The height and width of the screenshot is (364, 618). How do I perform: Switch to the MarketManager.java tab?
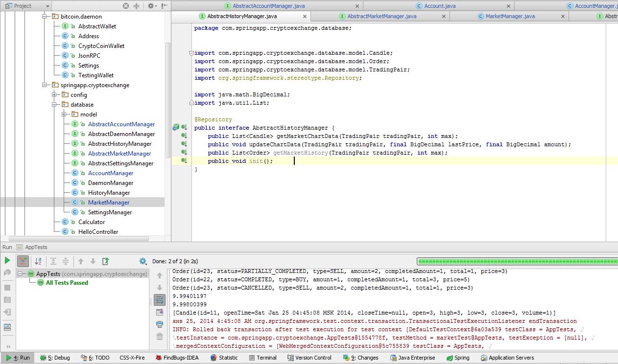pyautogui.click(x=510, y=16)
